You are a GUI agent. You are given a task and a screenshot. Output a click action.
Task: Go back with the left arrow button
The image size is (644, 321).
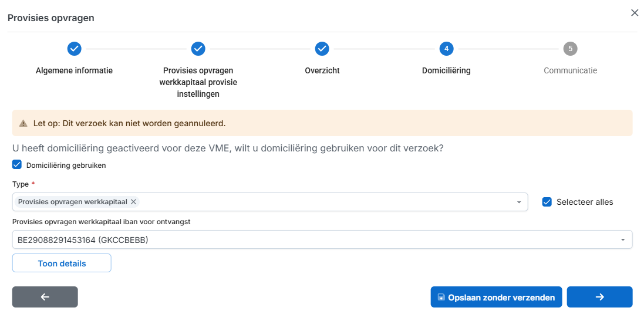45,297
